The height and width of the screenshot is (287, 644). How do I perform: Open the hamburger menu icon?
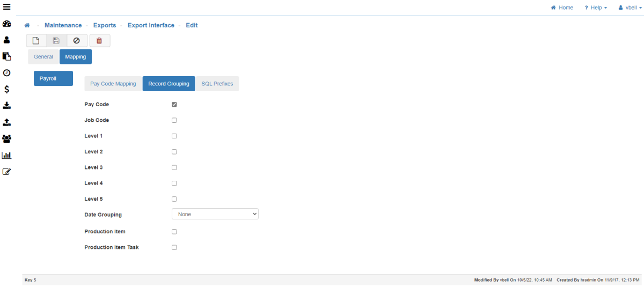tap(7, 7)
